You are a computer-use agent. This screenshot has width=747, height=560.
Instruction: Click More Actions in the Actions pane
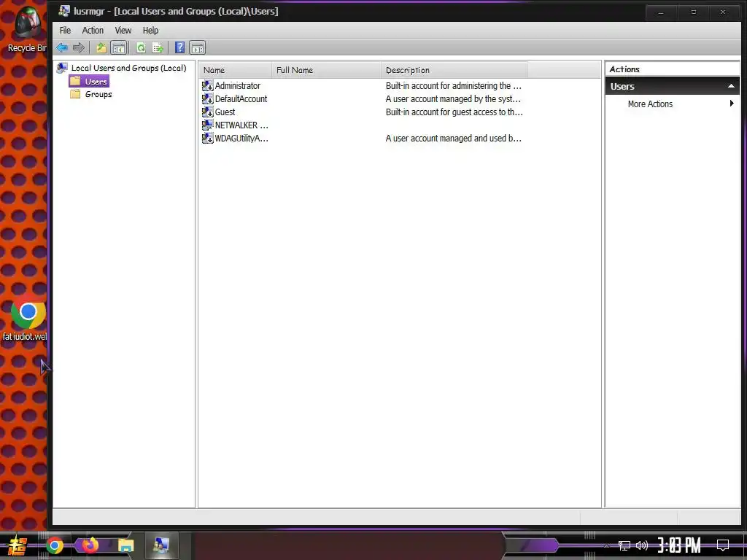[650, 104]
